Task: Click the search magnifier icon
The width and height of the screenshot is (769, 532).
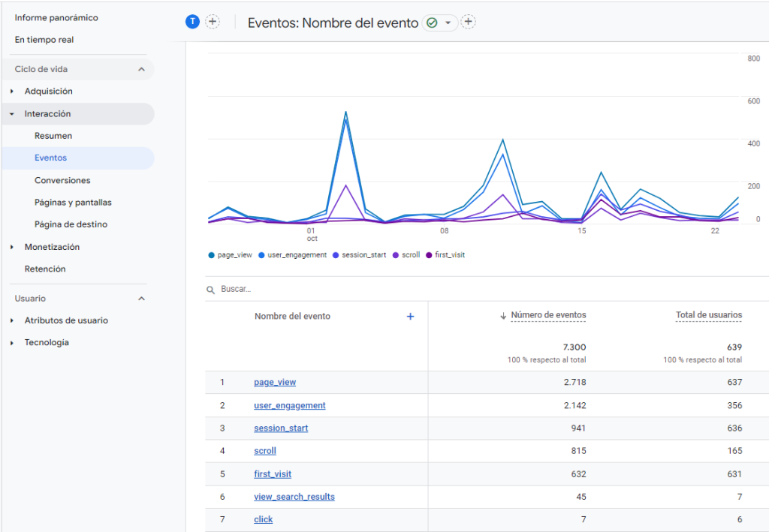Action: [211, 289]
